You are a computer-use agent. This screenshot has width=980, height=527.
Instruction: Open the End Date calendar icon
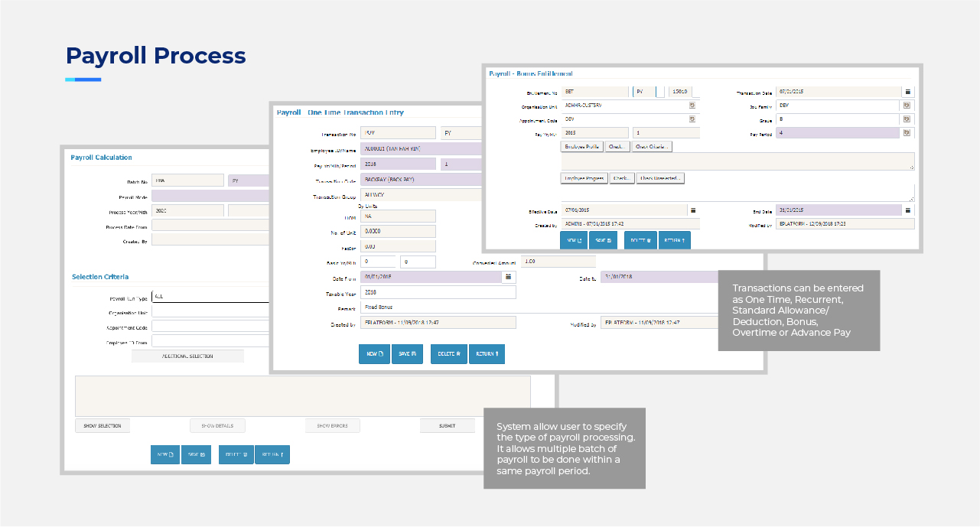(x=908, y=210)
